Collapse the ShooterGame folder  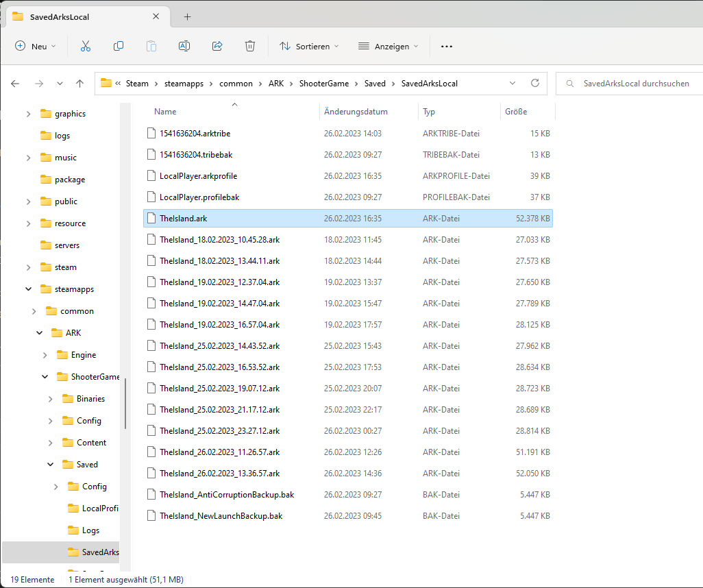point(45,377)
